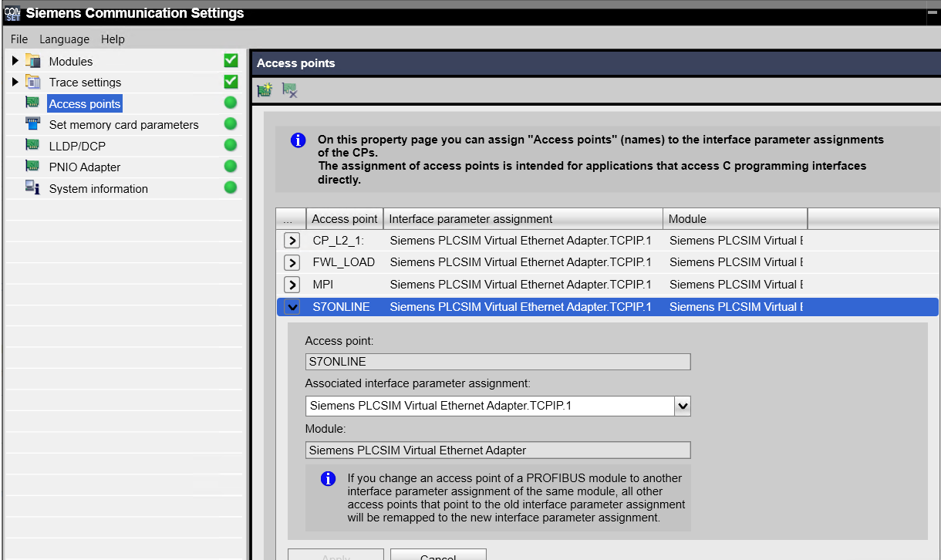Click the Interface parameter assignment column header
Viewport: 941px width, 560px height.
[x=523, y=218]
